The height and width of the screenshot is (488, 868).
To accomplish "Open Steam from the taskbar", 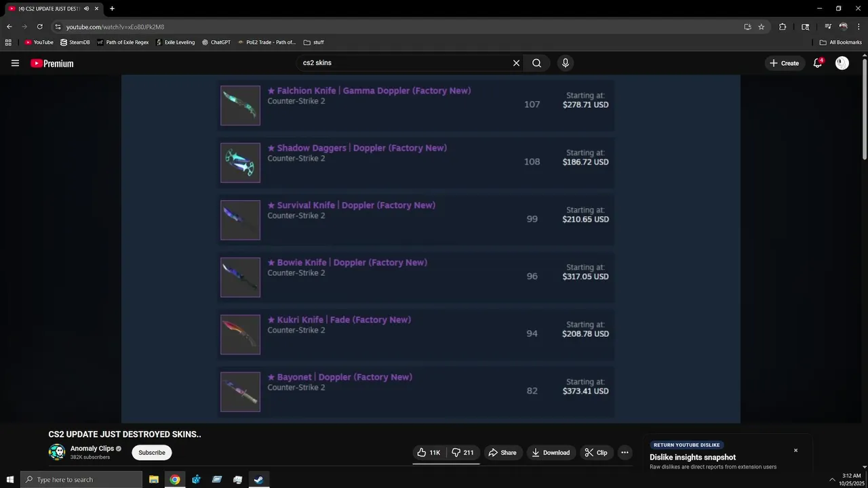I will (258, 480).
